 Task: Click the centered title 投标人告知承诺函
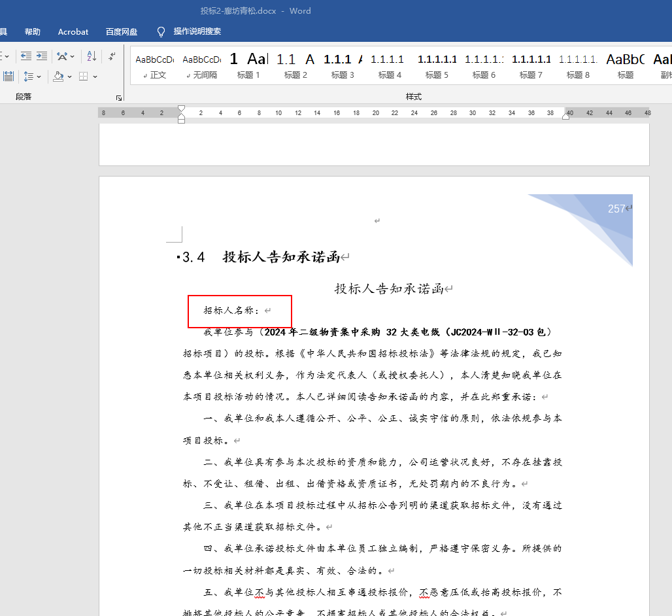pyautogui.click(x=389, y=288)
